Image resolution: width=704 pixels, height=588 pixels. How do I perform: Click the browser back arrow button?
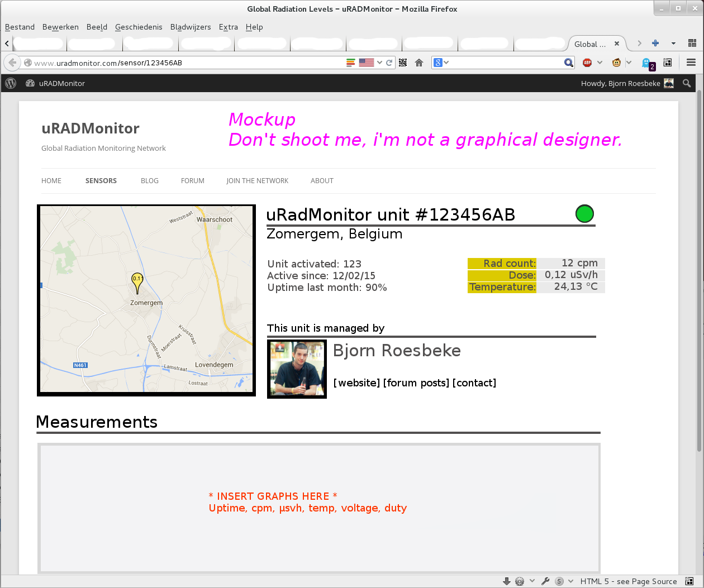12,63
